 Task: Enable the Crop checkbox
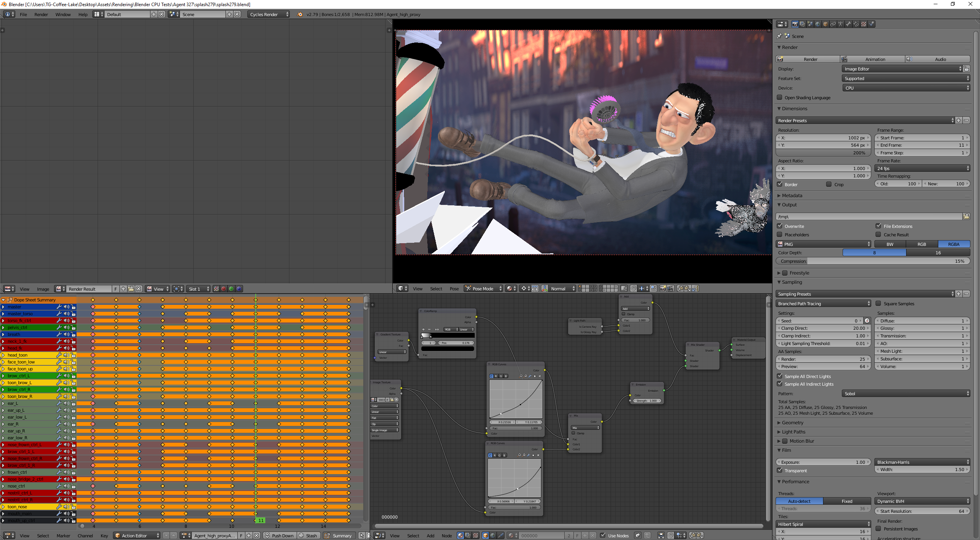829,184
